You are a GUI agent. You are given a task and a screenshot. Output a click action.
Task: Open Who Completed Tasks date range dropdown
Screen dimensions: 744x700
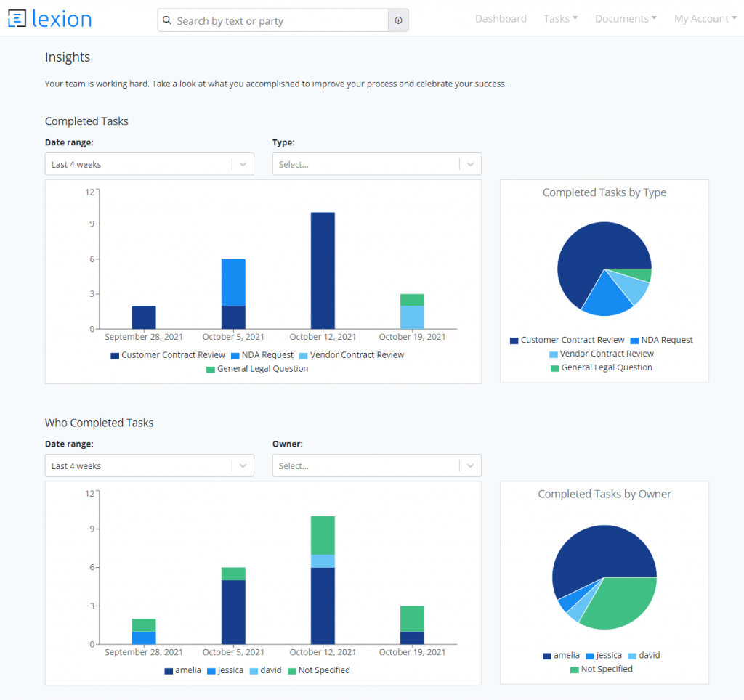coord(150,466)
